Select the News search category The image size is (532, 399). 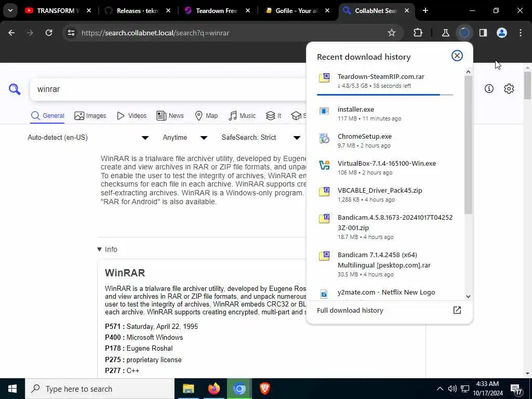170,116
